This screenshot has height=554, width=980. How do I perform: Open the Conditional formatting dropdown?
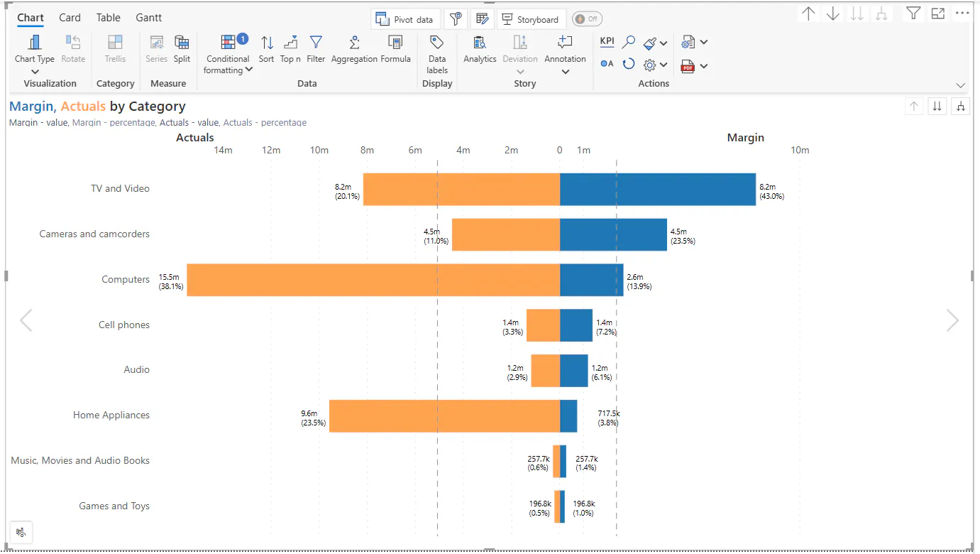248,70
